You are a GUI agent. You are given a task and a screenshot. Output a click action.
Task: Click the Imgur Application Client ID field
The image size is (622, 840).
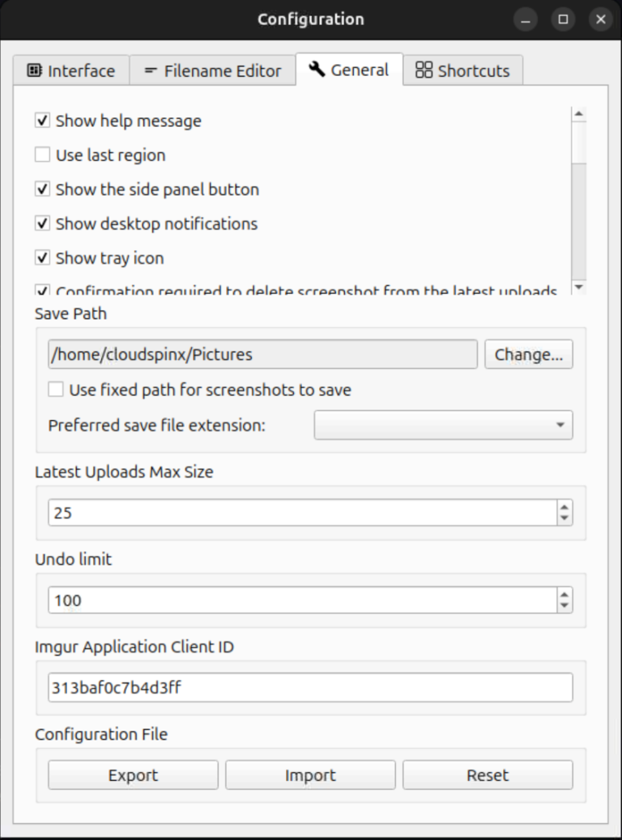tap(310, 686)
